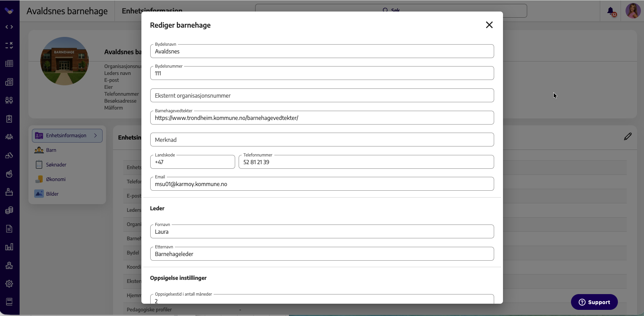Open the calendar grid icon in the sidebar
This screenshot has width=644, height=316.
(x=9, y=63)
